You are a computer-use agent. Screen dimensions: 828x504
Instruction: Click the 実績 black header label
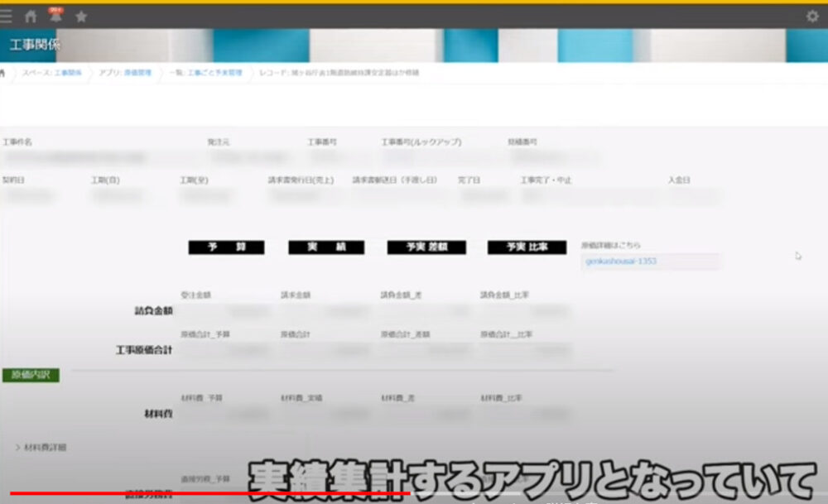click(326, 247)
